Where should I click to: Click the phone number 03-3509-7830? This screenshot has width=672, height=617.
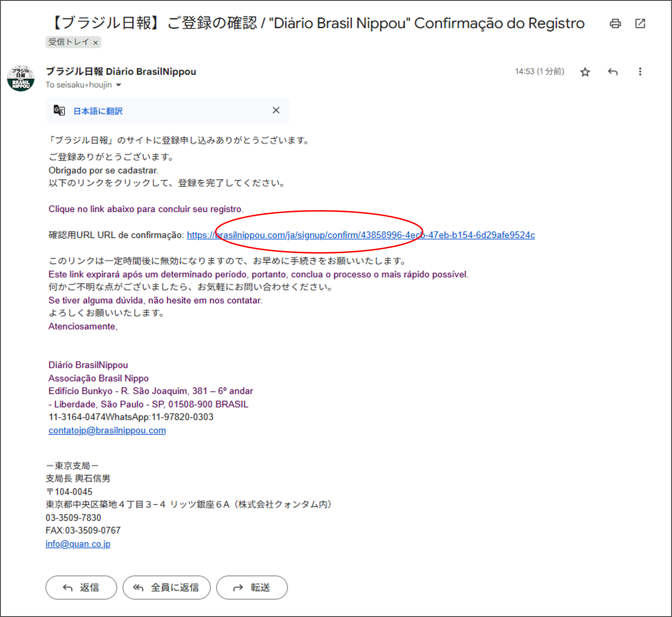(x=73, y=518)
